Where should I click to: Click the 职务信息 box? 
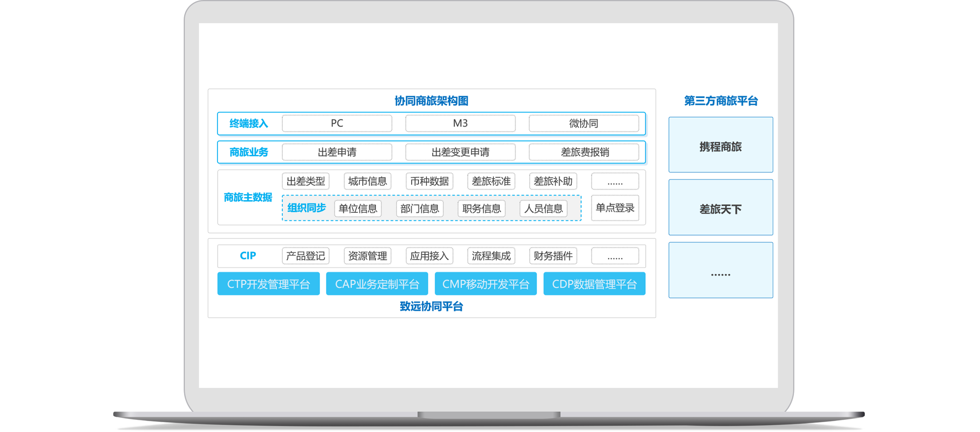481,208
